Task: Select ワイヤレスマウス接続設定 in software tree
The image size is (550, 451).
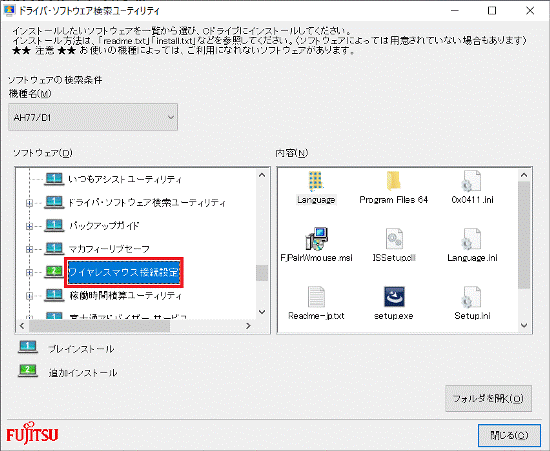Action: click(x=124, y=272)
